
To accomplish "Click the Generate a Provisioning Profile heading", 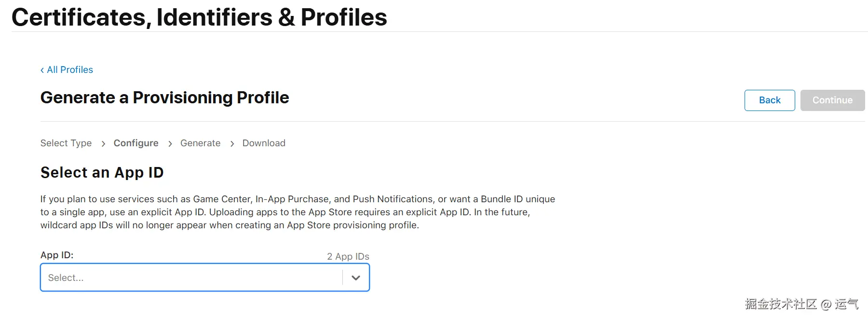I will [x=164, y=98].
